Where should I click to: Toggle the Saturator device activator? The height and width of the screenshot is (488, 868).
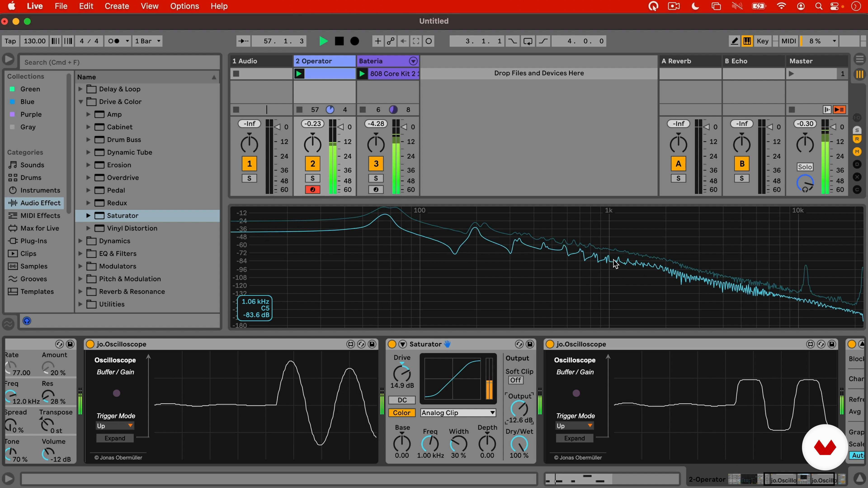tap(392, 344)
